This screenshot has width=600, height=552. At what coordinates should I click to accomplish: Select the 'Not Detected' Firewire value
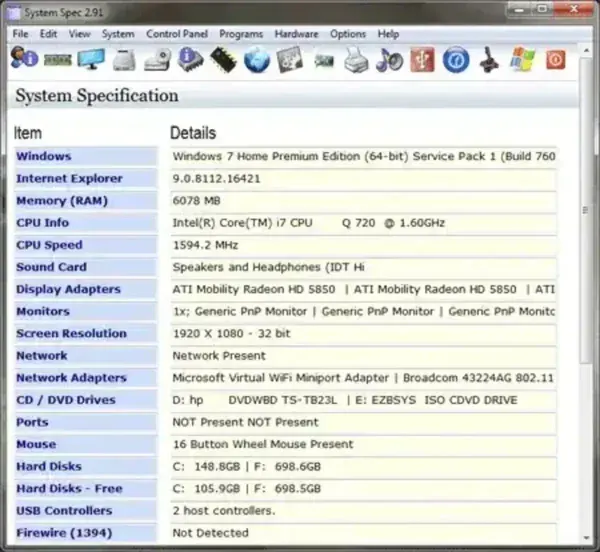coord(210,533)
